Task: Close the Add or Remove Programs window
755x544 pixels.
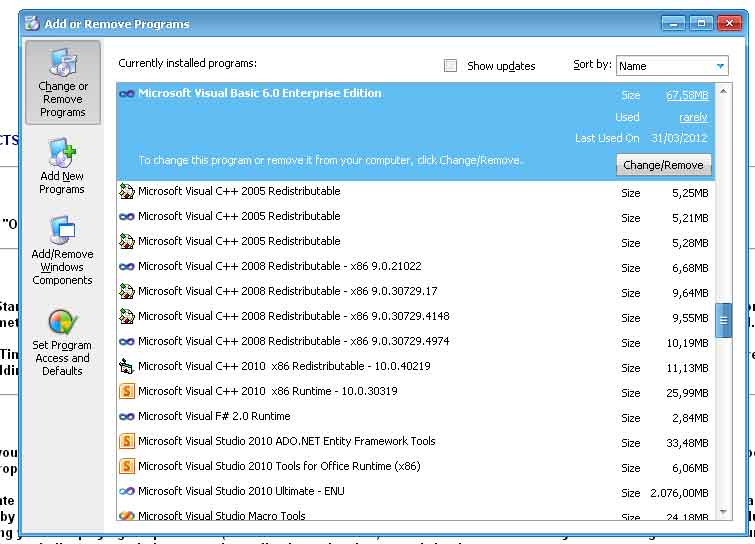Action: [729, 23]
